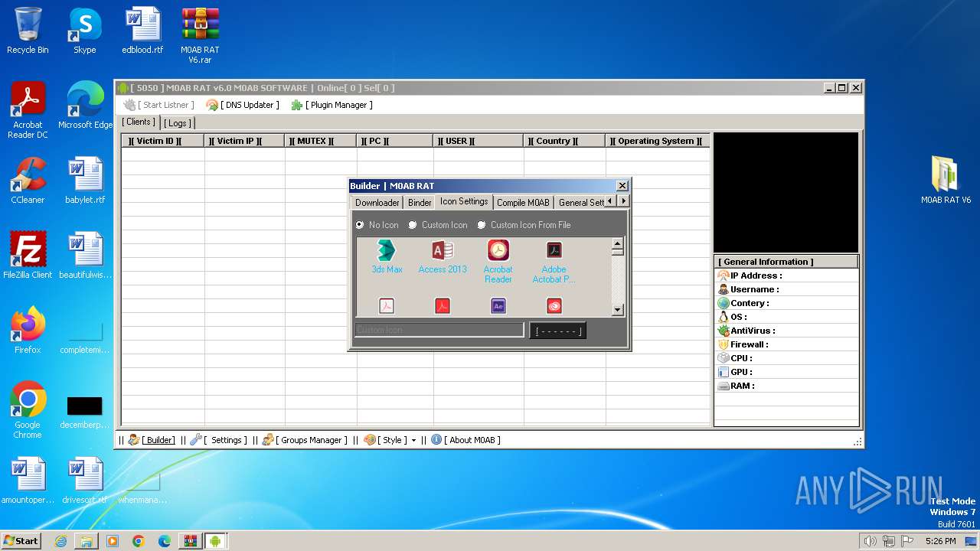Open the DNS Updater tool

point(243,105)
